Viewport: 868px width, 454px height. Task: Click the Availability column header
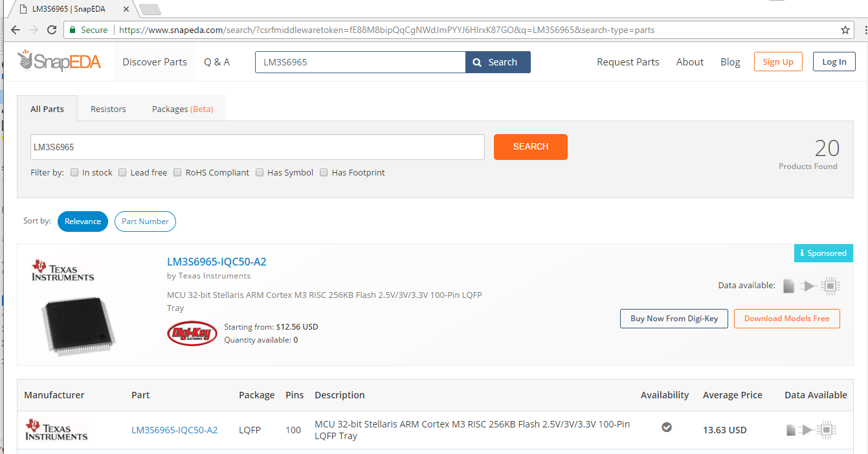pyautogui.click(x=665, y=395)
